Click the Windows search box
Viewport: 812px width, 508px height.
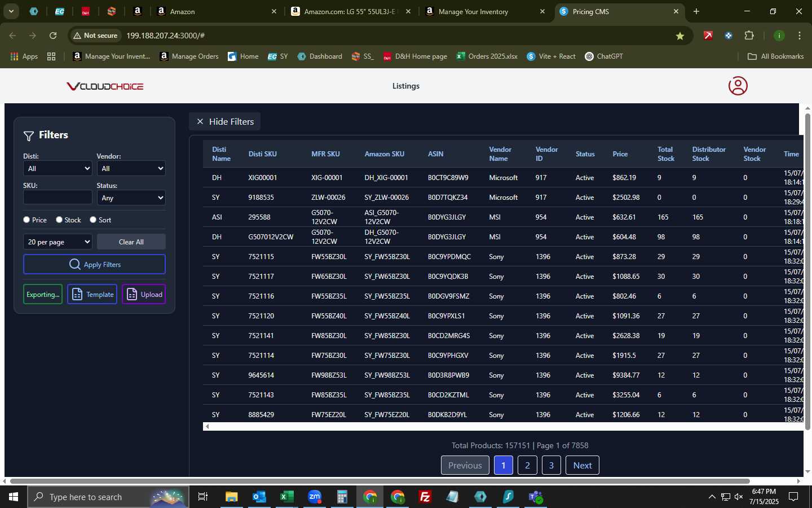(x=108, y=497)
